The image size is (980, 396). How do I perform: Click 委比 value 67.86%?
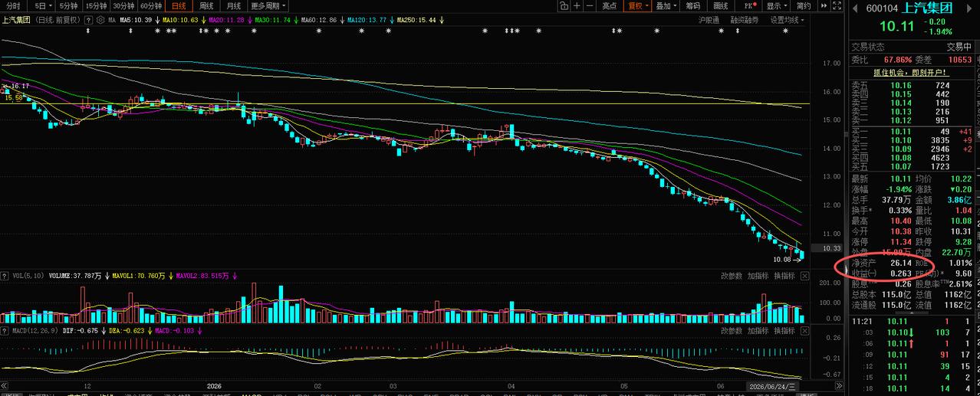898,59
